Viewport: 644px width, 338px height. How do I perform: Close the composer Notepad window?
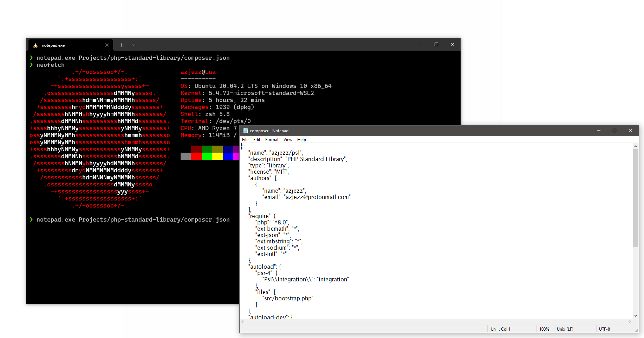click(631, 130)
